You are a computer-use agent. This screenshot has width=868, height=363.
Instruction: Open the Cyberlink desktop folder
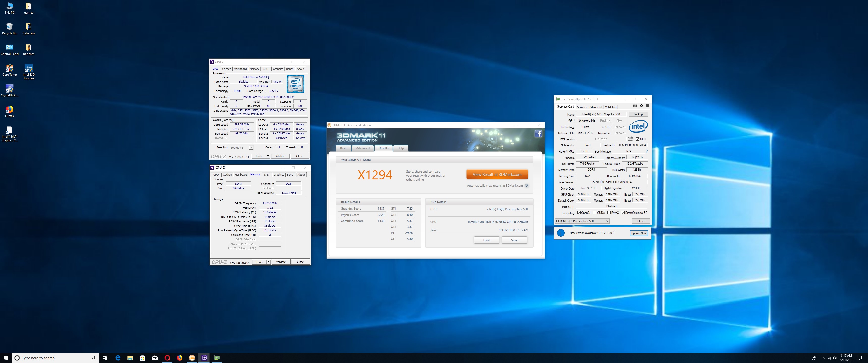coord(29,29)
